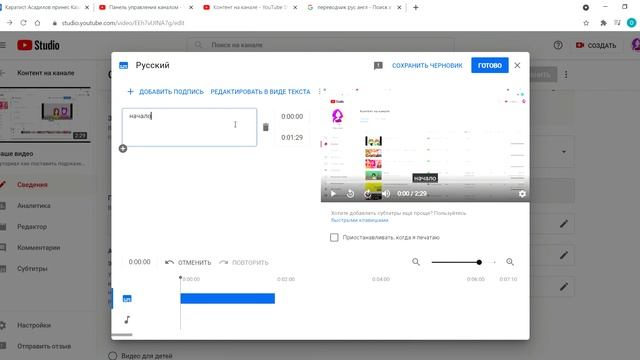Screen dimensions: 640x360
Task: Select the blue caption block on the timeline
Action: [228, 298]
